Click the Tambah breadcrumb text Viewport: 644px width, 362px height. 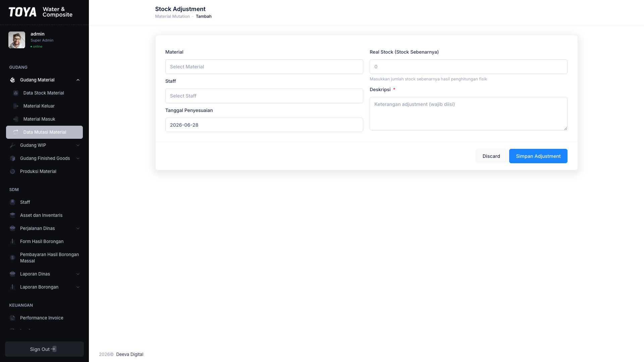click(204, 16)
